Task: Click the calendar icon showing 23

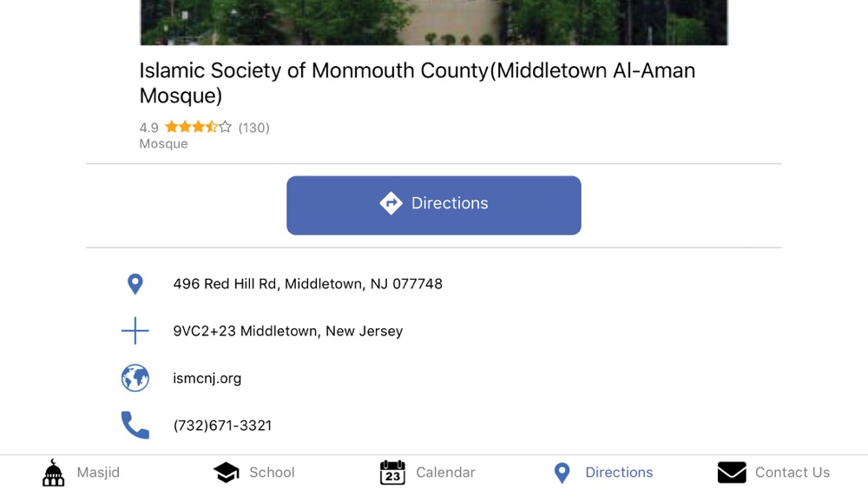Action: pyautogui.click(x=392, y=472)
